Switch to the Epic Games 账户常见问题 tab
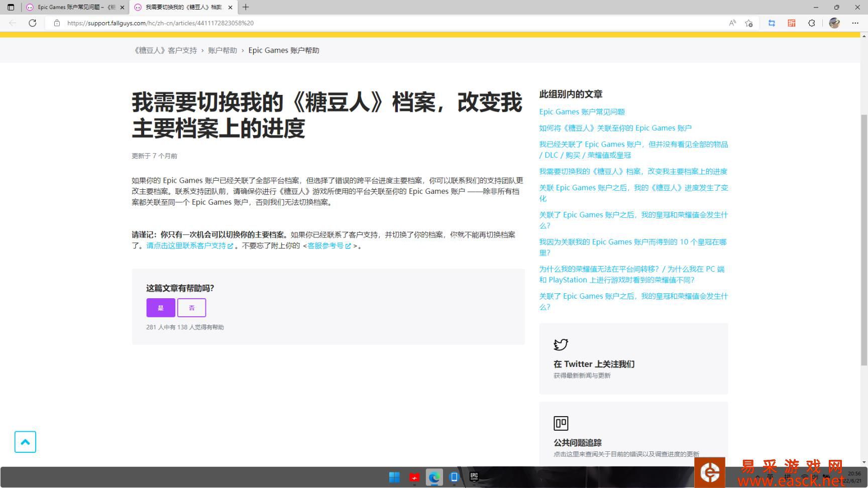This screenshot has height=488, width=868. [75, 7]
